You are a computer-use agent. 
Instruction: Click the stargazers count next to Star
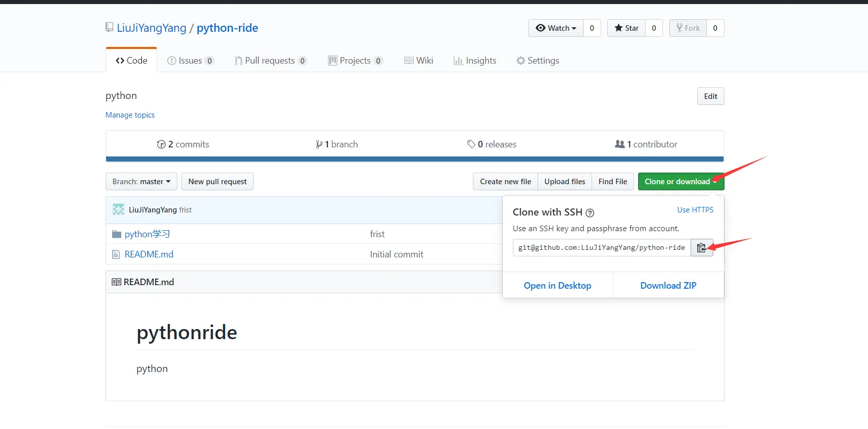click(654, 28)
